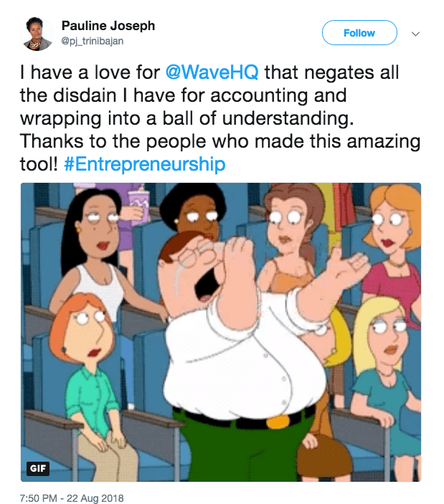Open the @pj_trinibajan handle link
444x504 pixels.
[93, 41]
